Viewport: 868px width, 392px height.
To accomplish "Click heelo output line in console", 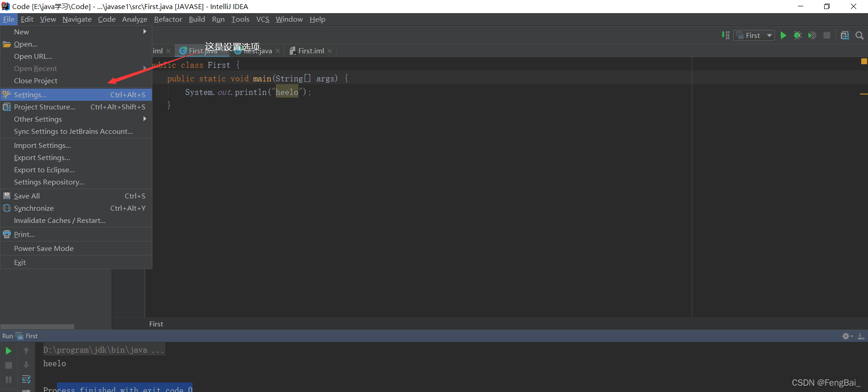I will click(55, 364).
